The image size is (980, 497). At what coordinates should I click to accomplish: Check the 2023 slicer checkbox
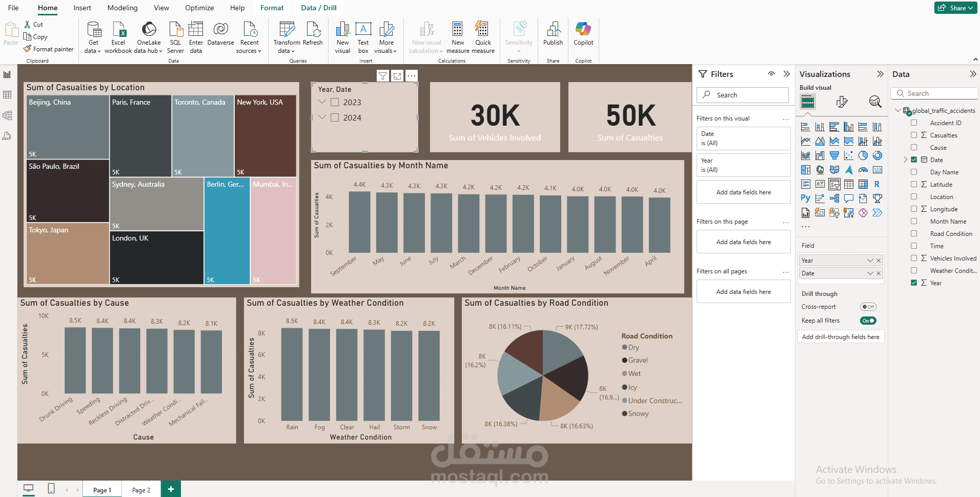coord(335,102)
